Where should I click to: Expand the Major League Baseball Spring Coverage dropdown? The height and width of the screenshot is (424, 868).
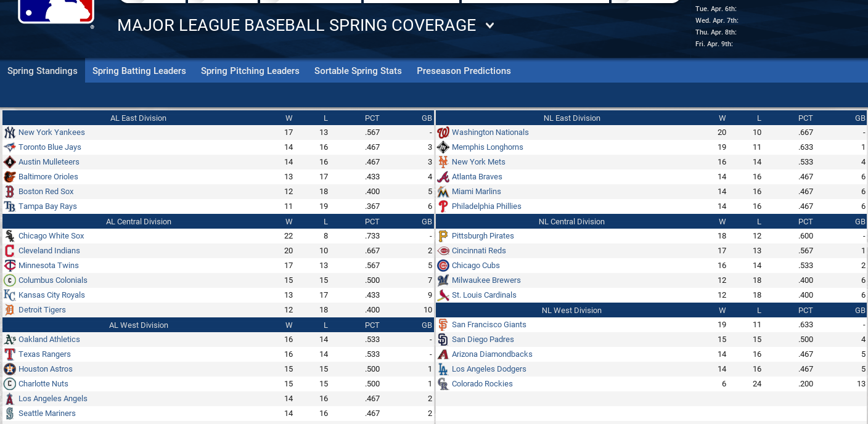coord(489,26)
